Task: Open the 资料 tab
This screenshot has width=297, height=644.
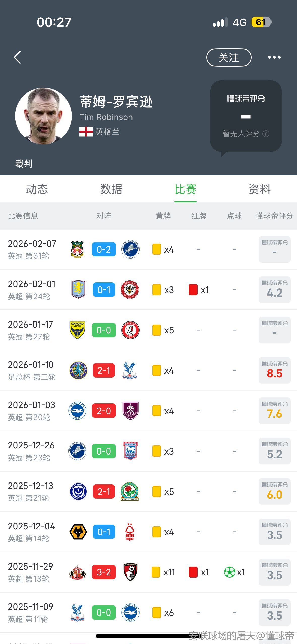Action: tap(260, 189)
